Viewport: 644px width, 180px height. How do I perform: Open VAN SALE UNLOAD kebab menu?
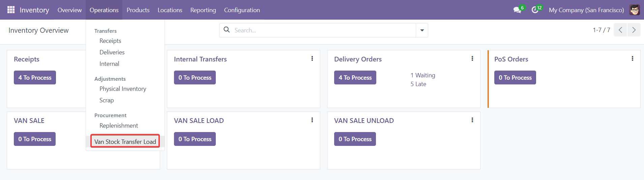[x=472, y=120]
